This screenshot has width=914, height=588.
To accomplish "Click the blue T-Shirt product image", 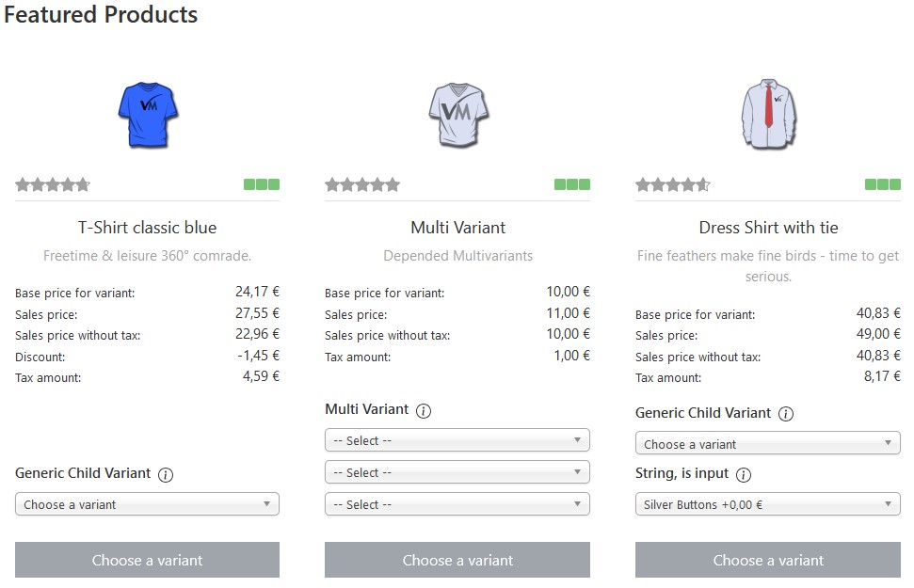I will point(148,114).
